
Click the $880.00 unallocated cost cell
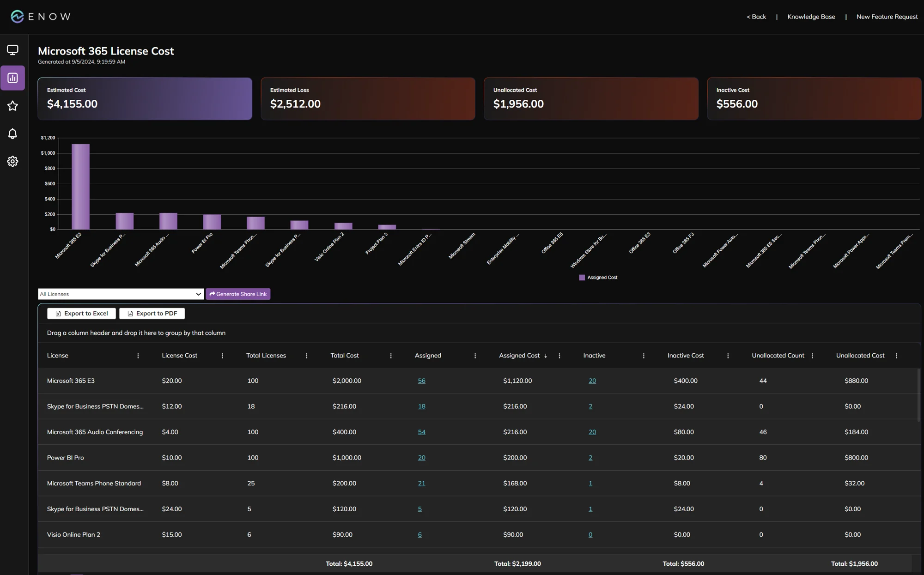[x=856, y=381]
